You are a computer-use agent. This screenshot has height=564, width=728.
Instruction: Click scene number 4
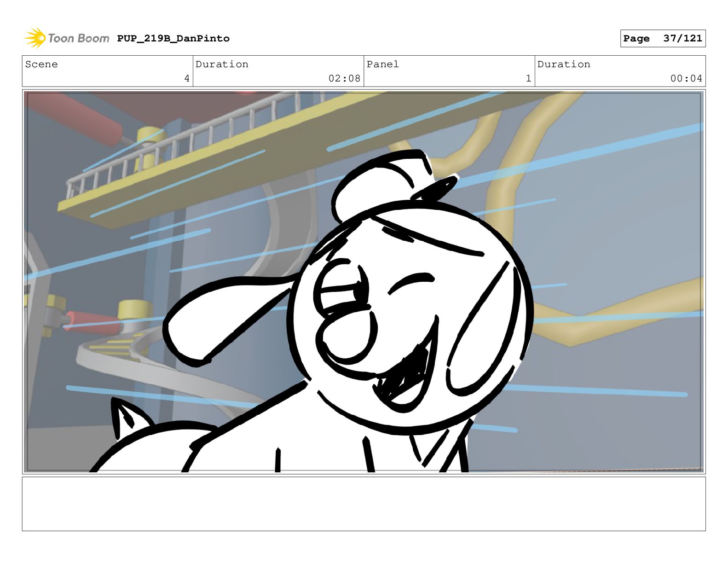187,79
